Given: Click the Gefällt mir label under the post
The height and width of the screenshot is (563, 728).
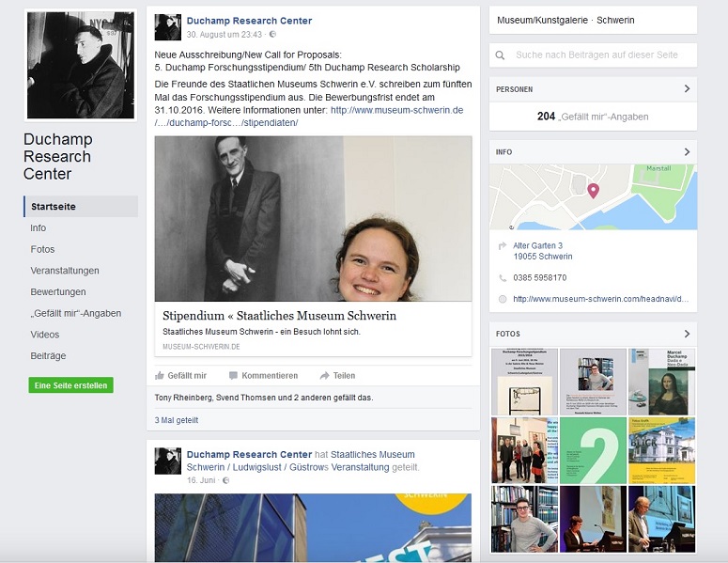Looking at the screenshot, I should [x=187, y=375].
